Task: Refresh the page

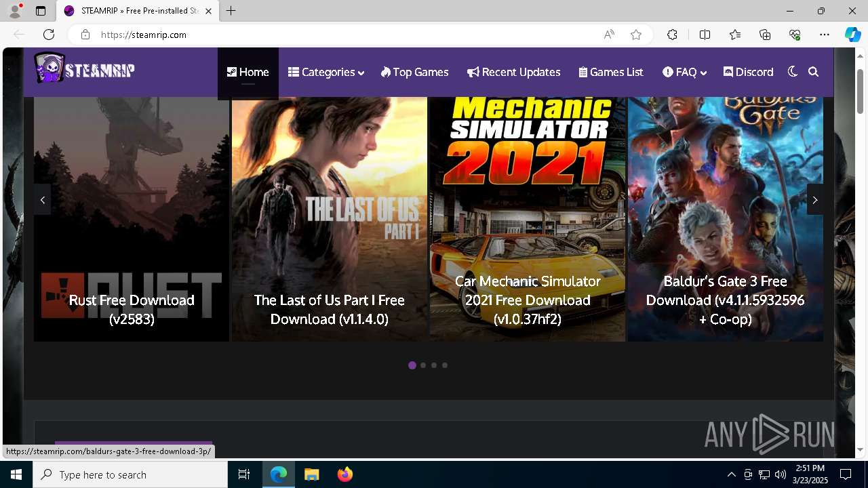Action: [x=49, y=35]
